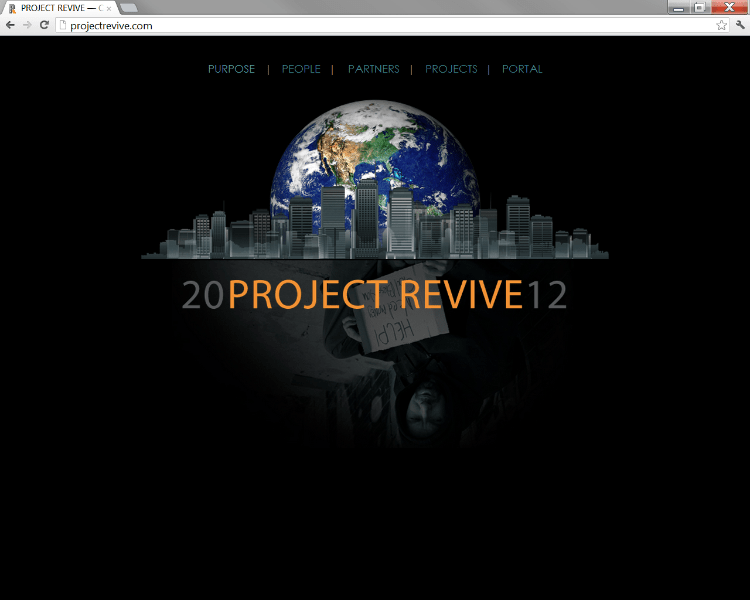Go back with the browser back arrow
The height and width of the screenshot is (600, 750).
pyautogui.click(x=11, y=25)
